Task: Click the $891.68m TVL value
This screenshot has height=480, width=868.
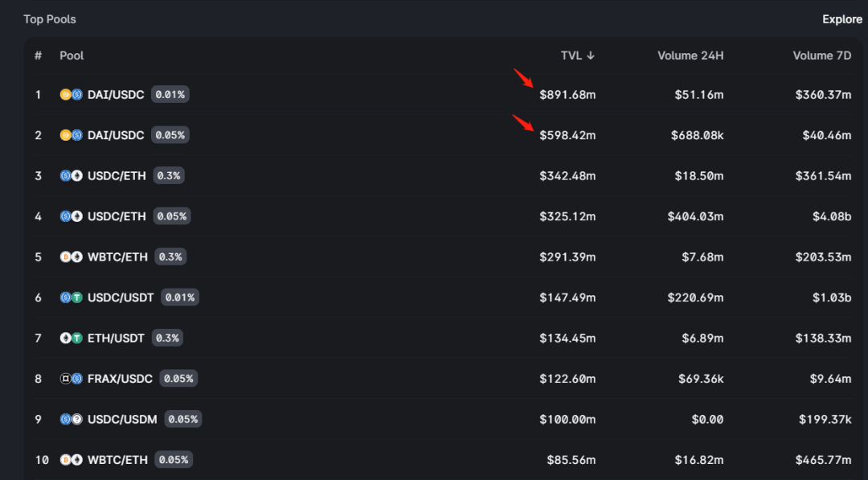Action: click(x=567, y=95)
